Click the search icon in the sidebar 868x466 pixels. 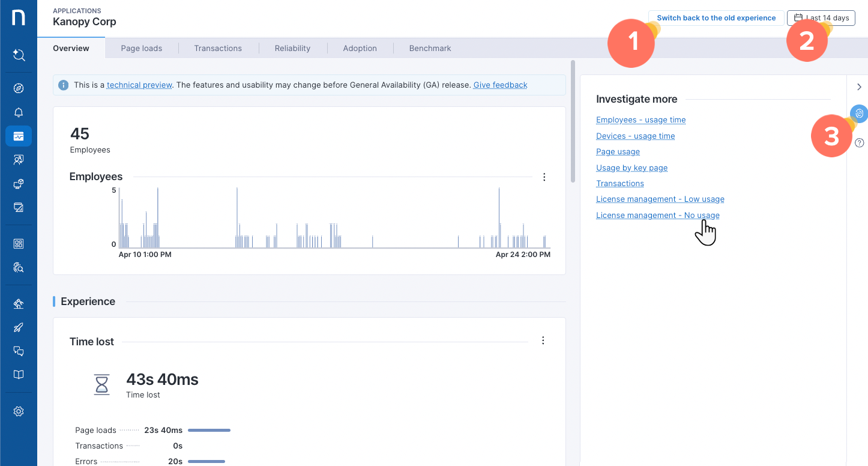coord(19,55)
